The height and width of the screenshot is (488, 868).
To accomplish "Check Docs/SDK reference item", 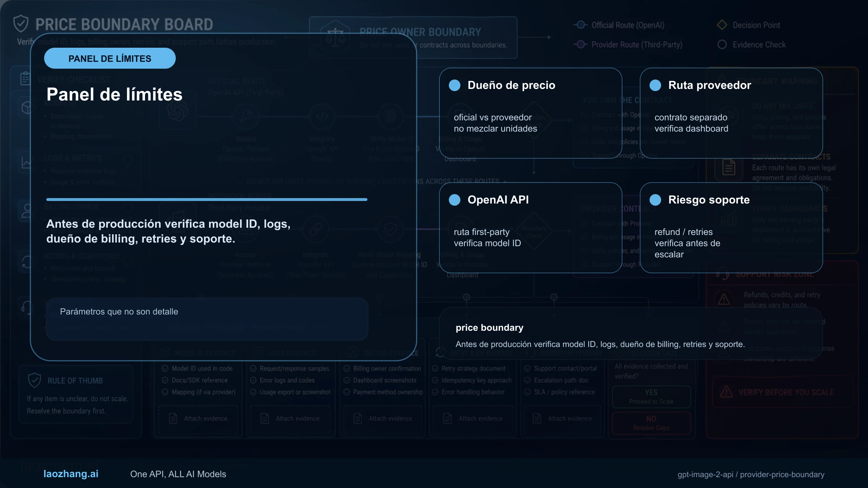I will (165, 380).
